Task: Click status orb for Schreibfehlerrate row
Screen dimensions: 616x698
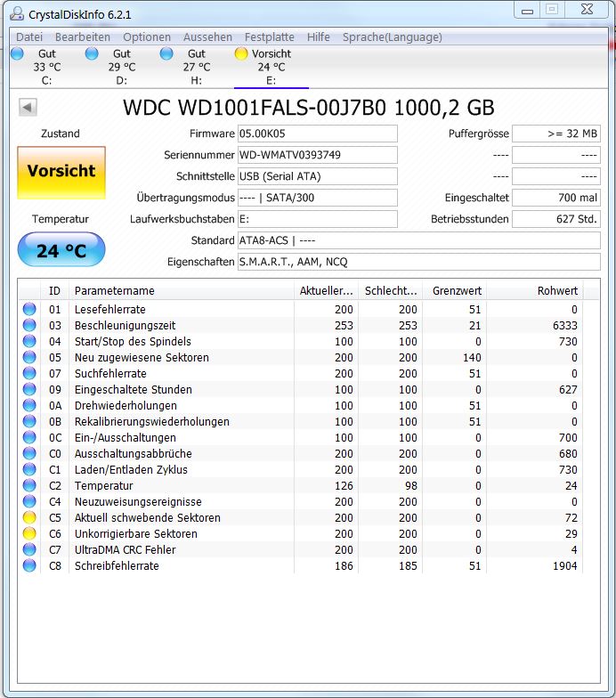Action: (29, 565)
